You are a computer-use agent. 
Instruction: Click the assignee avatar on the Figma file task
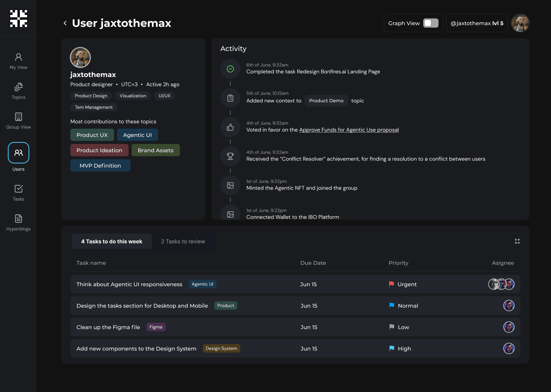(509, 327)
